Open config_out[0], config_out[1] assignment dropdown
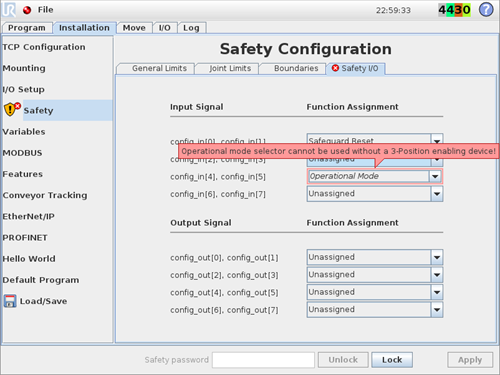The width and height of the screenshot is (500, 375). [437, 257]
